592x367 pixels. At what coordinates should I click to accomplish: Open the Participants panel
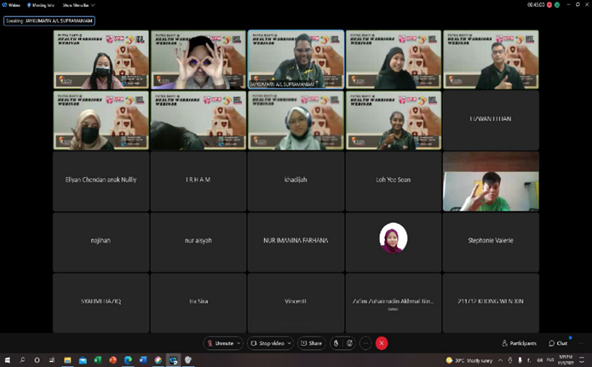519,343
